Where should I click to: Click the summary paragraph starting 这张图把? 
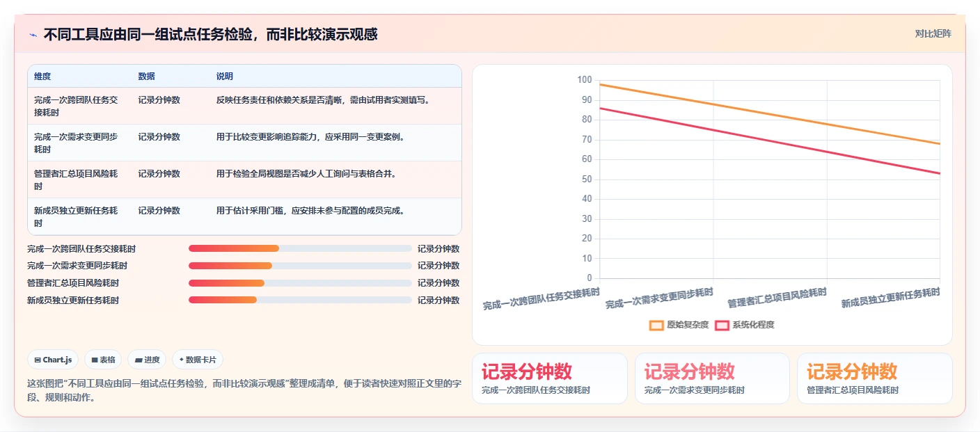tap(244, 390)
